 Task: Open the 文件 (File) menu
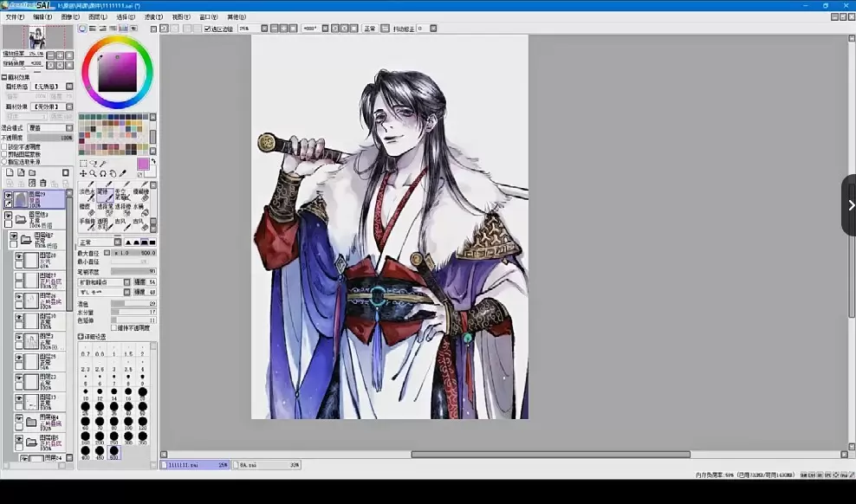15,16
